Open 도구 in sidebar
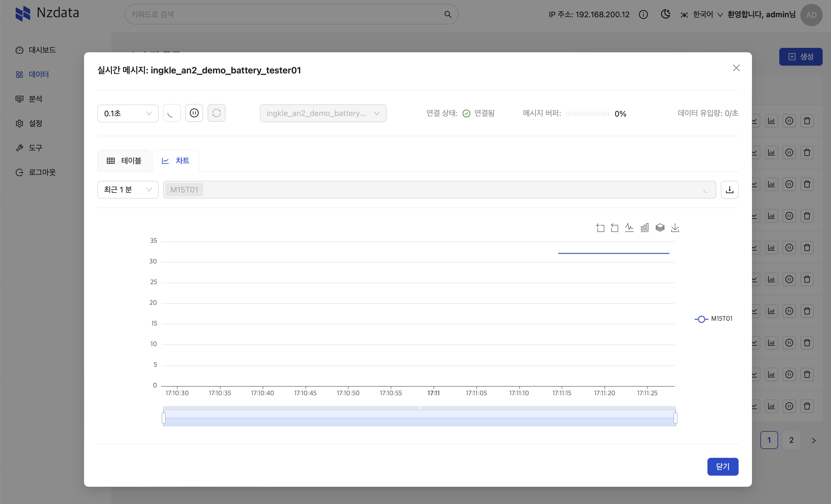Screen dimensions: 831x504 tap(29, 148)
